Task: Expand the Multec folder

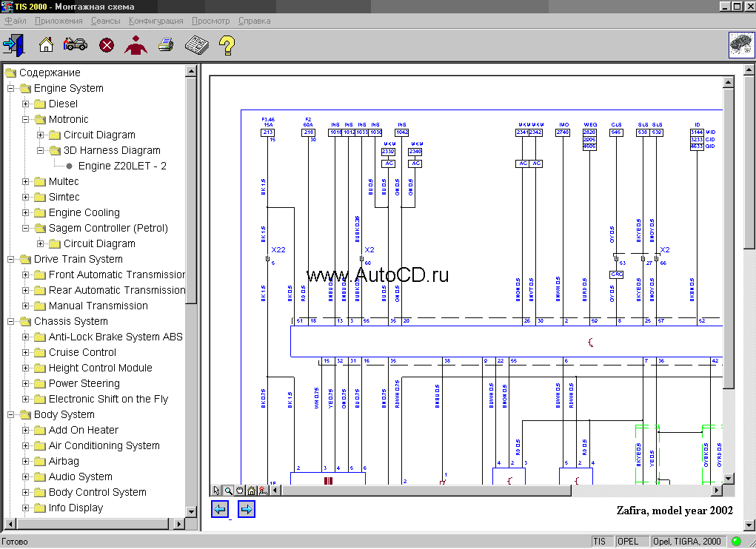Action: 26,181
